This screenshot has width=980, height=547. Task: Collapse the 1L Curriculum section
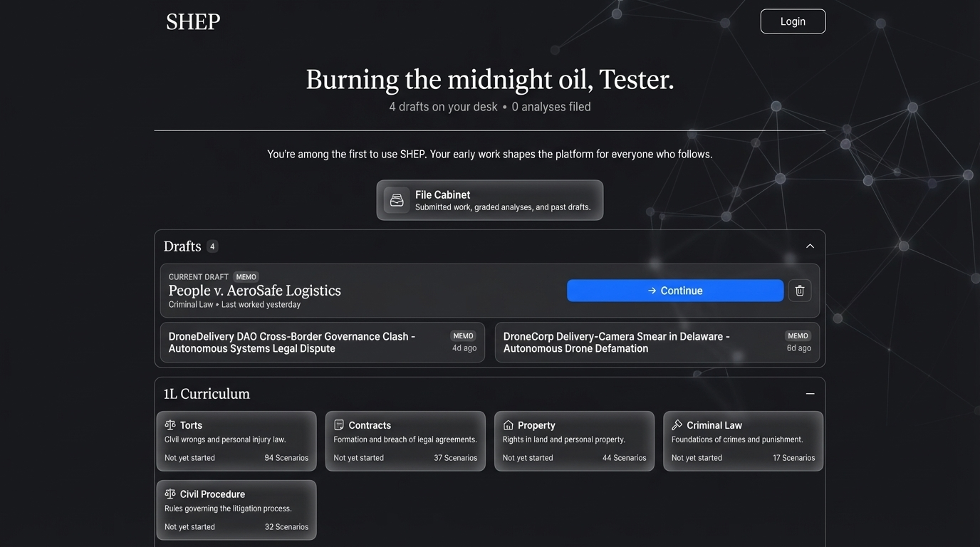click(810, 394)
